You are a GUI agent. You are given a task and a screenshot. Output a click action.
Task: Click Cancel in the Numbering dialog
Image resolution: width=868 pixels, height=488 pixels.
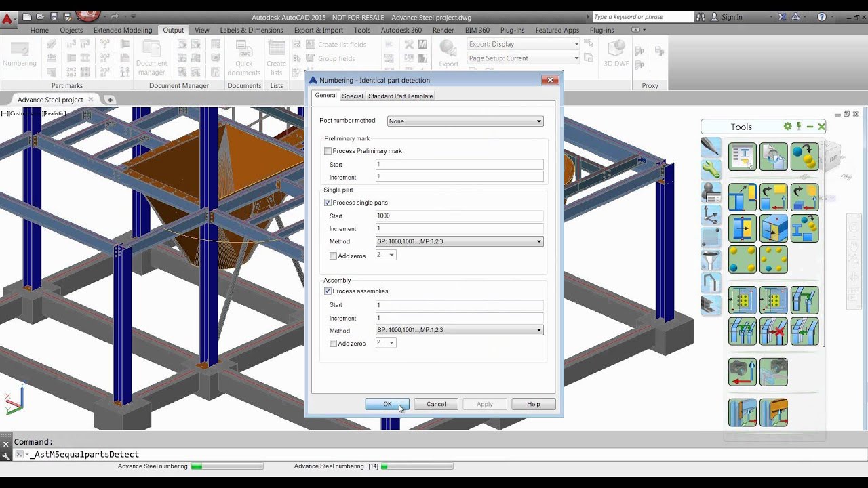coord(436,404)
